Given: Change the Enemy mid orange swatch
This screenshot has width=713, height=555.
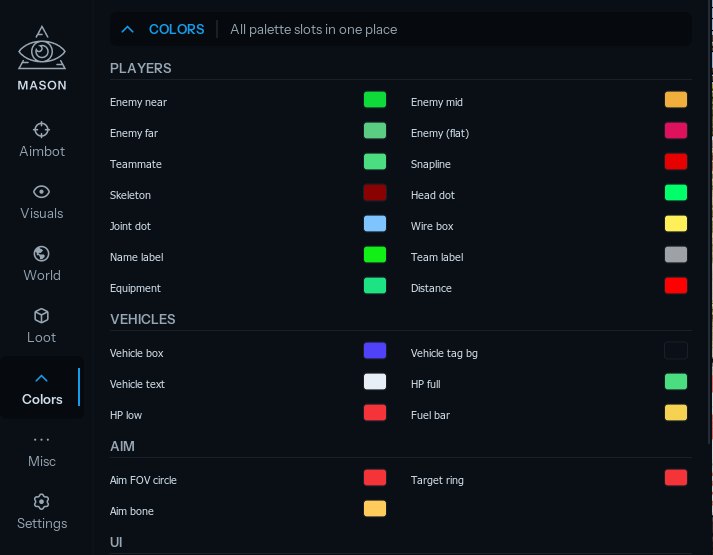Looking at the screenshot, I should pyautogui.click(x=676, y=100).
